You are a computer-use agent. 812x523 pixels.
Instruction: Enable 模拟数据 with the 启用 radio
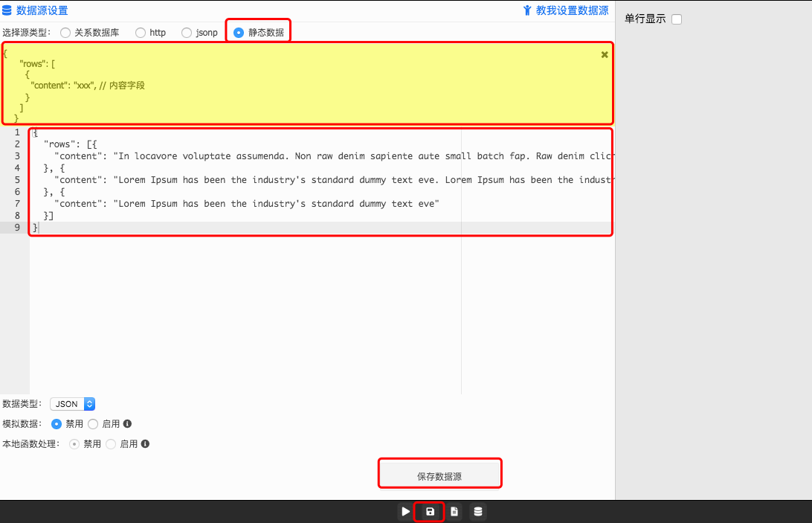[x=93, y=424]
